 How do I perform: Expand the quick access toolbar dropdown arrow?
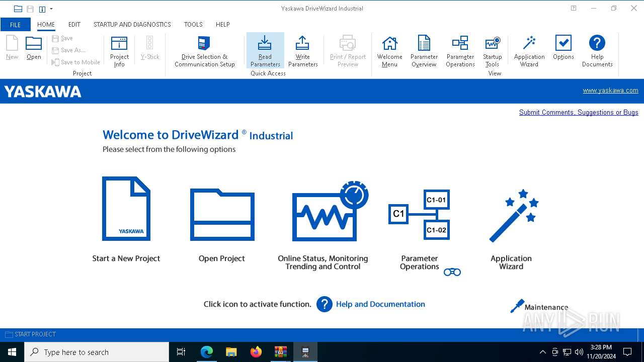pos(51,9)
